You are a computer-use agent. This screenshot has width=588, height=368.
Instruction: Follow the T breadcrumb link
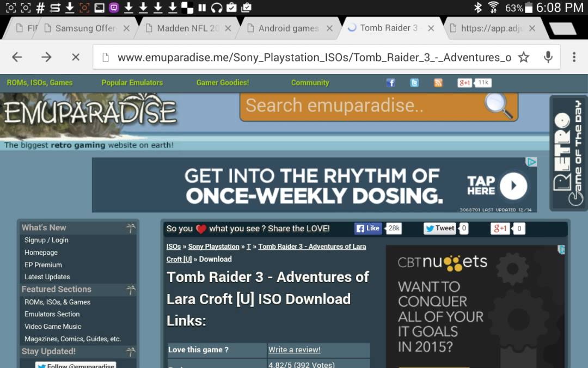click(249, 247)
